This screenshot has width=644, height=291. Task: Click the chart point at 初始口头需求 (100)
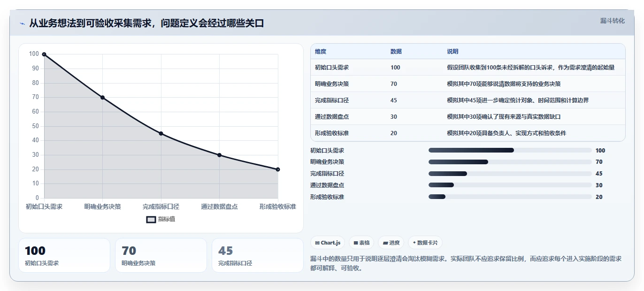(x=44, y=54)
